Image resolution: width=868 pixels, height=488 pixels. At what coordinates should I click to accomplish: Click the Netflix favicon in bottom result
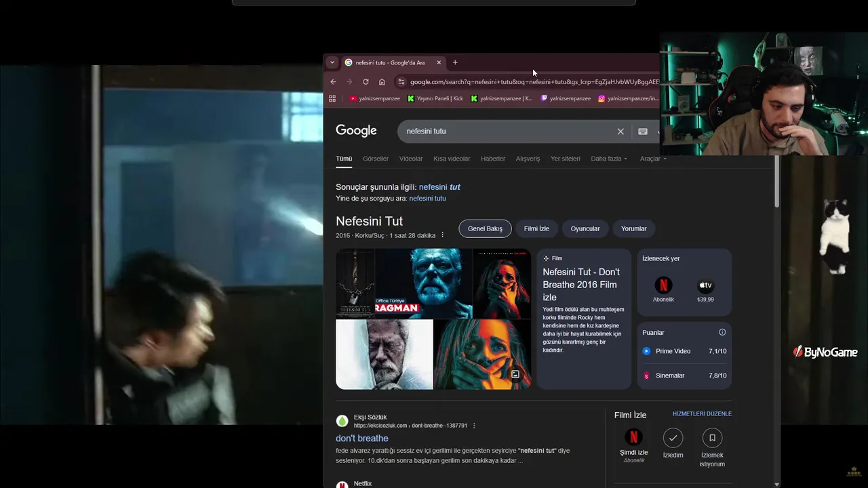[x=342, y=485]
